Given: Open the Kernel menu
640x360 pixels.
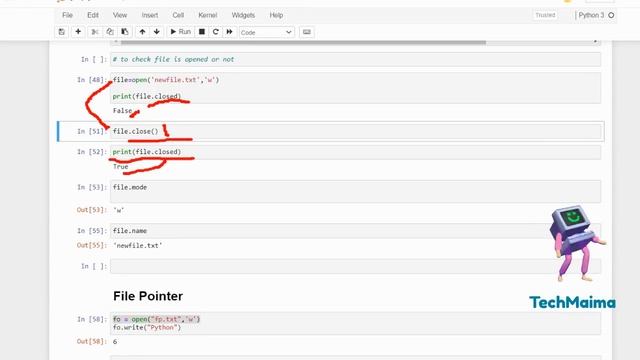Looking at the screenshot, I should tap(207, 15).
